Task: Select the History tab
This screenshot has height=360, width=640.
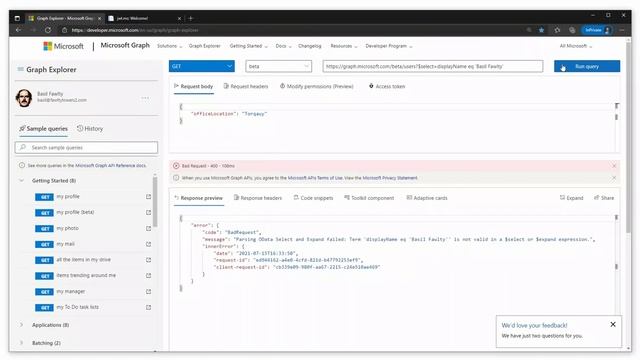Action: [90, 129]
